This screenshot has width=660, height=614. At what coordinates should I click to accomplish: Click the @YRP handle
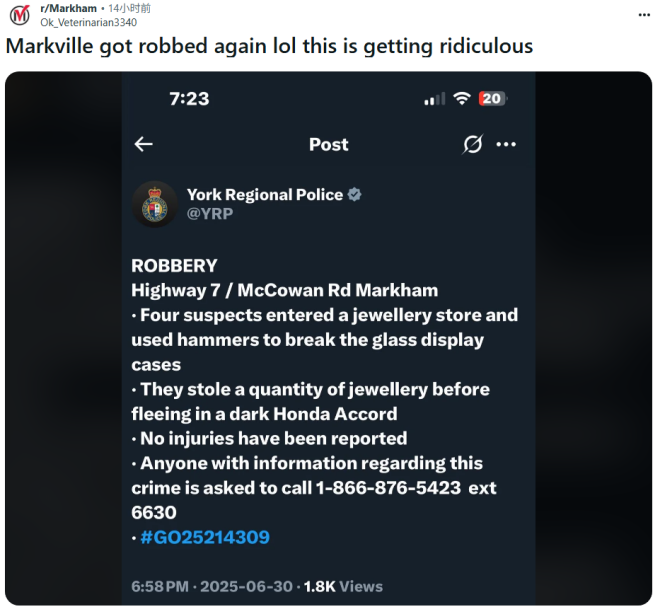(210, 214)
